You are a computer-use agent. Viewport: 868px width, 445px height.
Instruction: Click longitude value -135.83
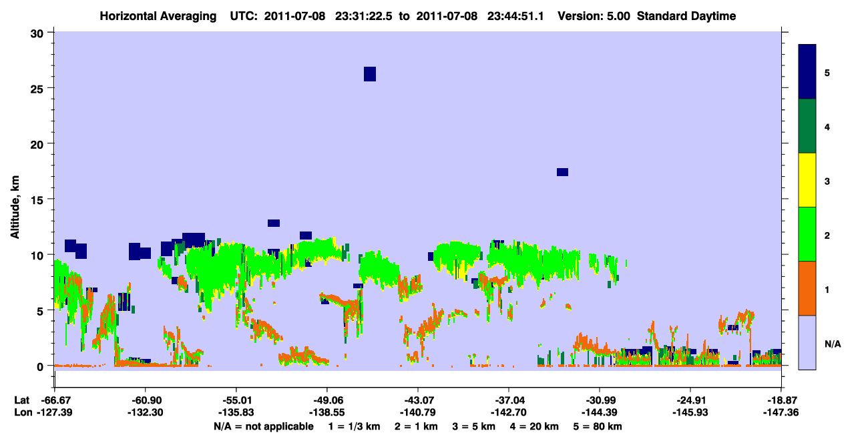coord(236,413)
